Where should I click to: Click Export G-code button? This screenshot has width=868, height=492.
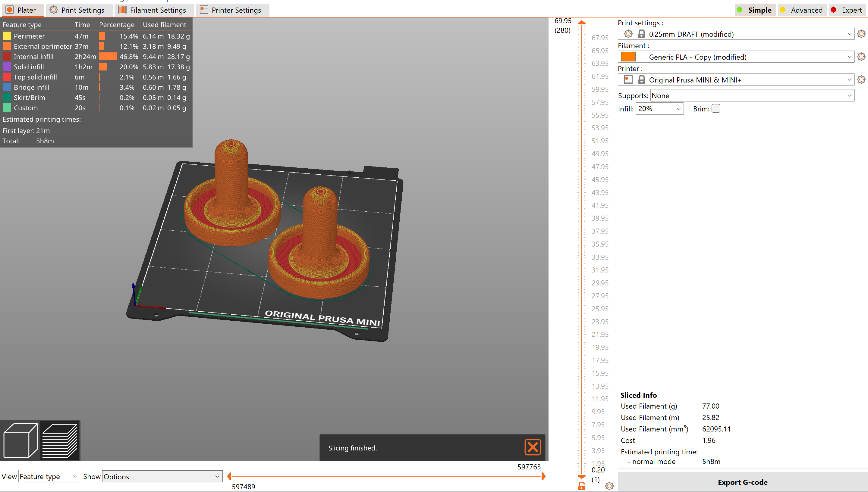pyautogui.click(x=742, y=482)
